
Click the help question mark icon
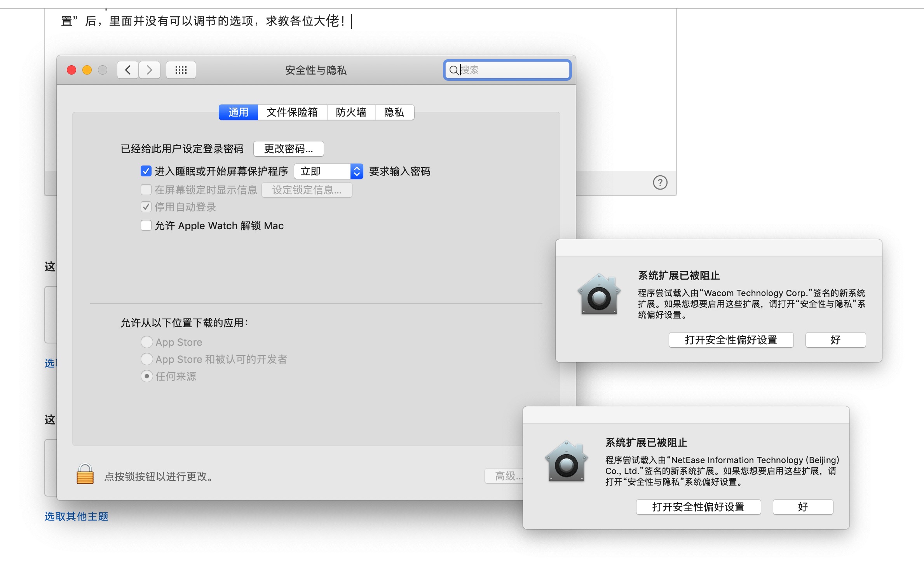660,182
